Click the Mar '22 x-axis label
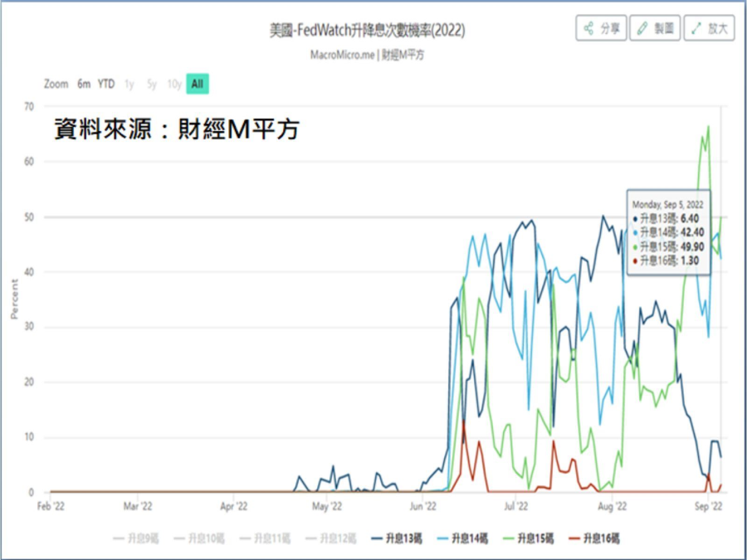 point(138,507)
